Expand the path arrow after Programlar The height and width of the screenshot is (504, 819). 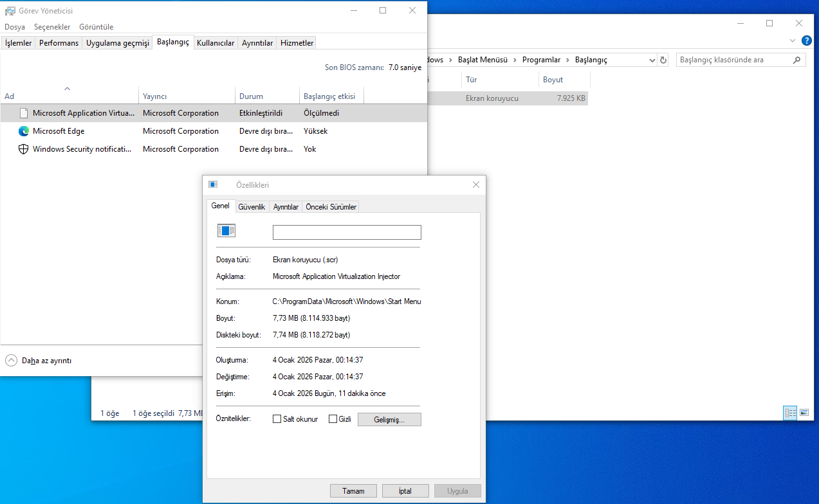coord(567,60)
